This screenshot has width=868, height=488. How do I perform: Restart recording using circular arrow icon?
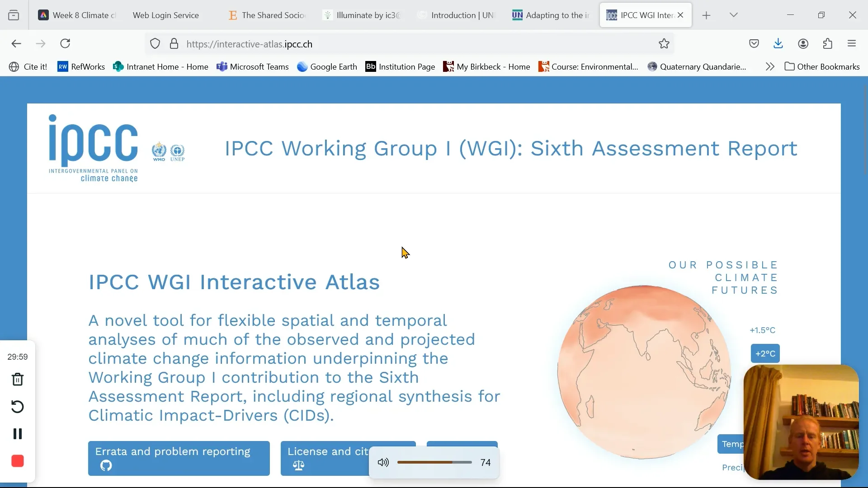click(x=17, y=407)
